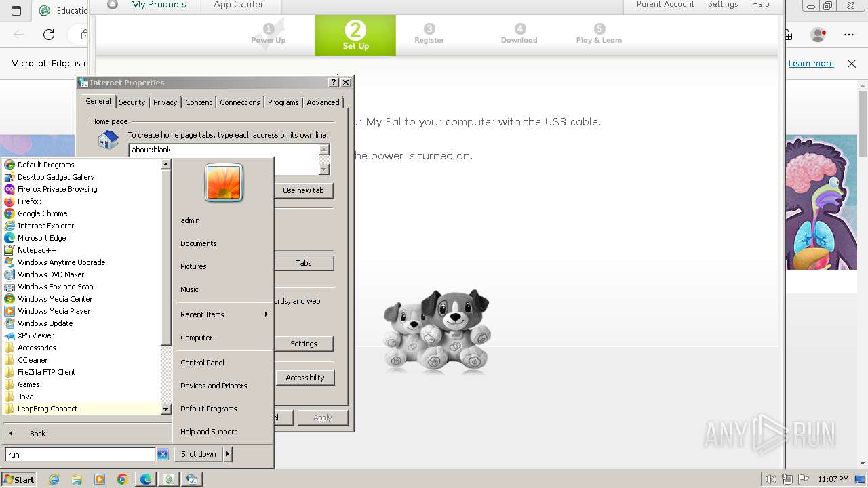Image resolution: width=868 pixels, height=488 pixels.
Task: Click Settings button in Internet Properties
Action: pos(304,344)
